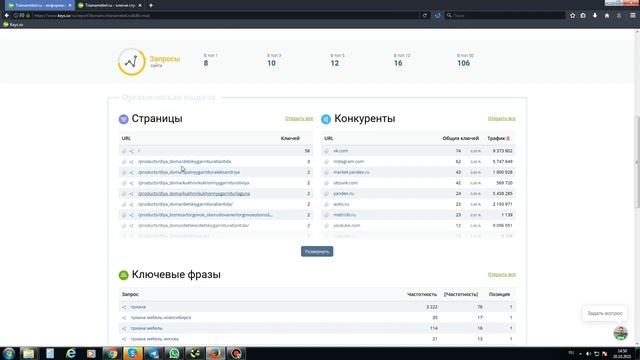Click share icon next to "триана мебель новосибирск"
This screenshot has height=360, width=640.
click(124, 318)
